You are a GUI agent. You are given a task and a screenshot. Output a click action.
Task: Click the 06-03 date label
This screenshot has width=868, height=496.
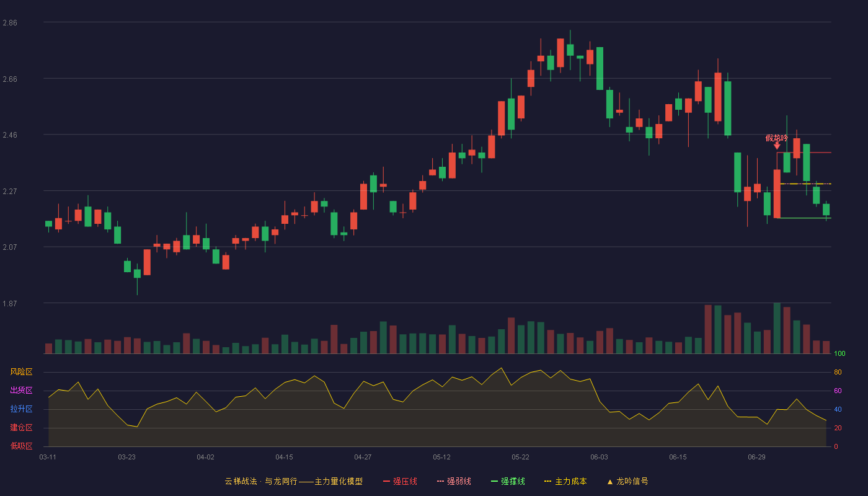[599, 457]
